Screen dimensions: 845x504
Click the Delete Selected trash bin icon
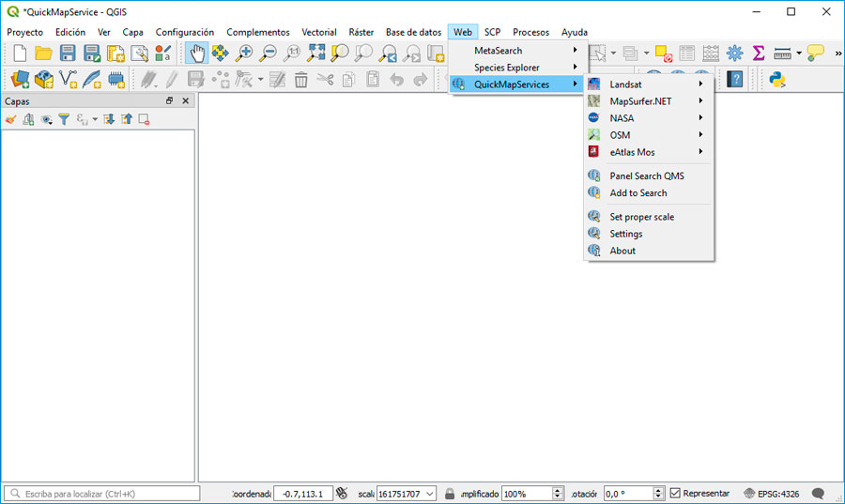pyautogui.click(x=300, y=80)
